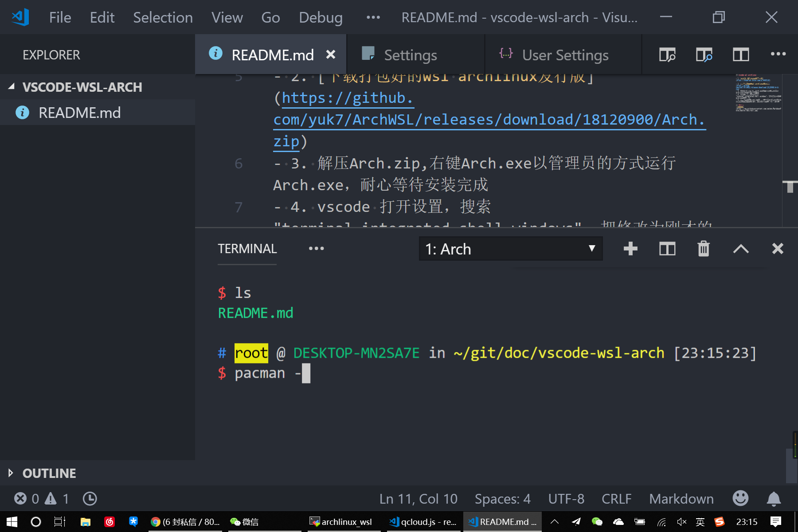Open editor more actions ellipsis

(x=778, y=54)
